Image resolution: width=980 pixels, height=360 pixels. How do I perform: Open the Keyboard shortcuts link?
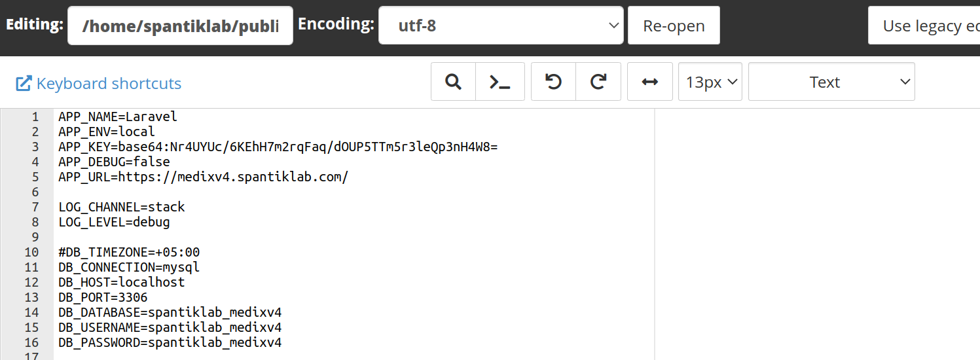tap(109, 83)
